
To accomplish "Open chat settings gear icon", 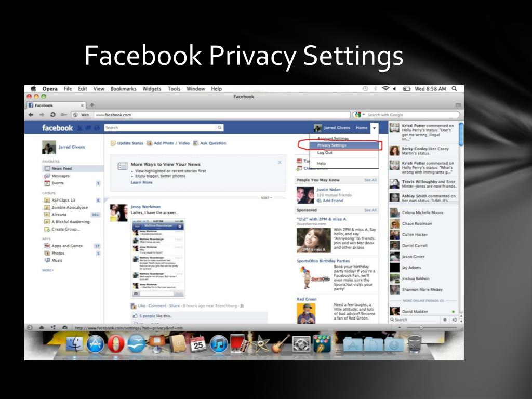I will click(x=445, y=320).
